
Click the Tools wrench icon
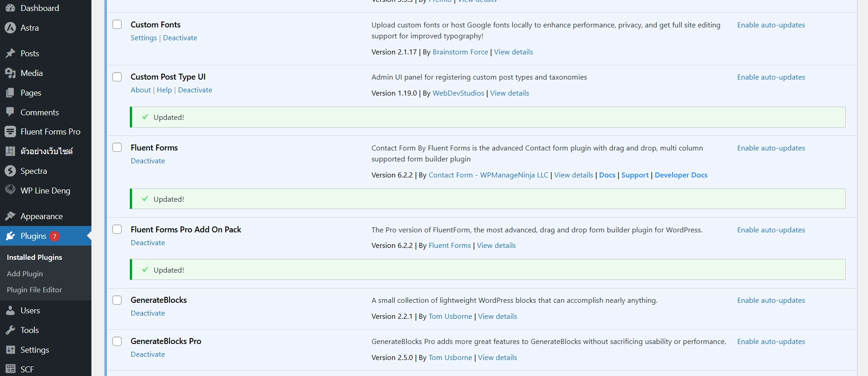pyautogui.click(x=10, y=330)
